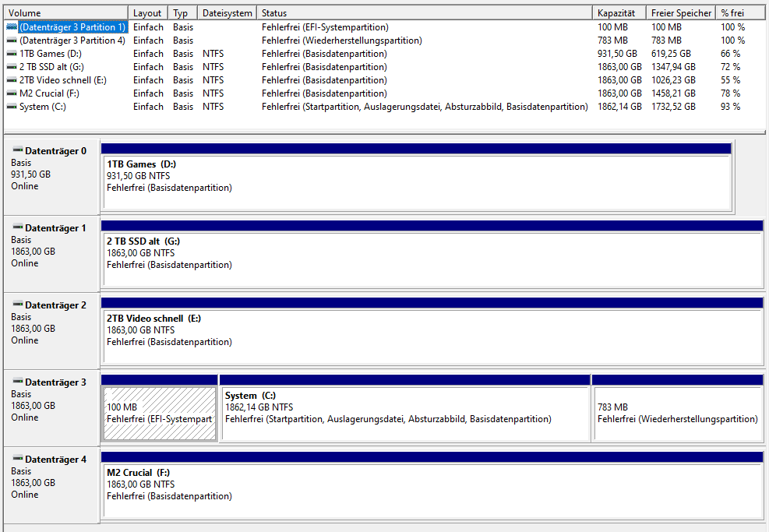Click the 55 % free cell
The width and height of the screenshot is (769, 532).
[730, 80]
